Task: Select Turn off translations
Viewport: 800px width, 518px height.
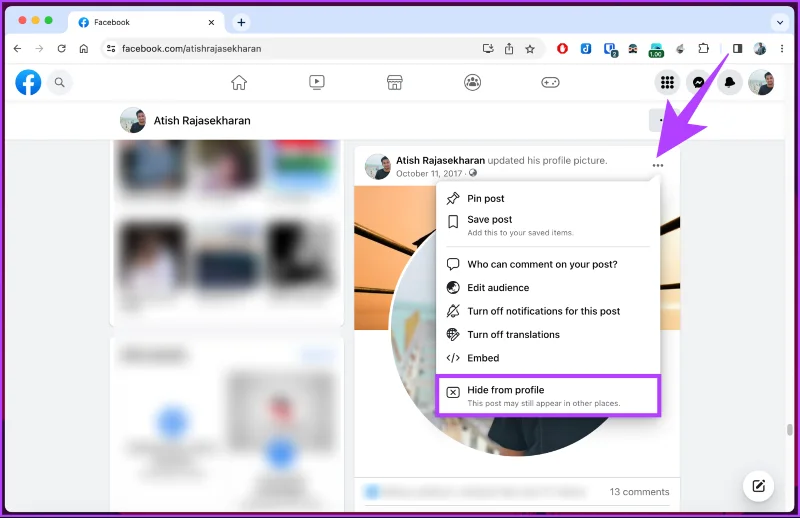Action: 548,335
